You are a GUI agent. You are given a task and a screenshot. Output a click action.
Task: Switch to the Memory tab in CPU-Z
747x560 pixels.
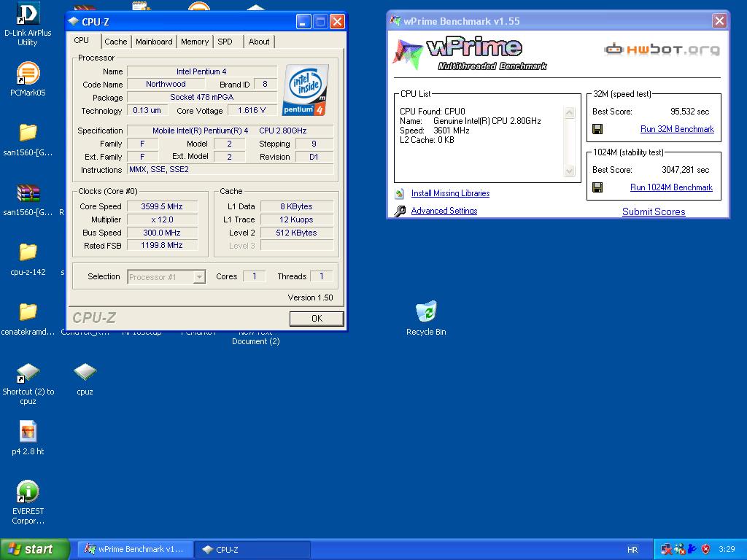click(195, 42)
